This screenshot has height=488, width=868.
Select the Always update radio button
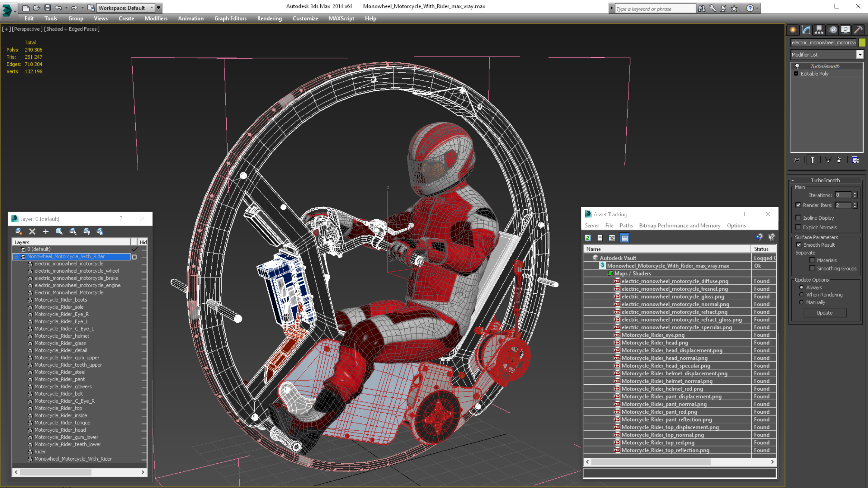point(802,287)
